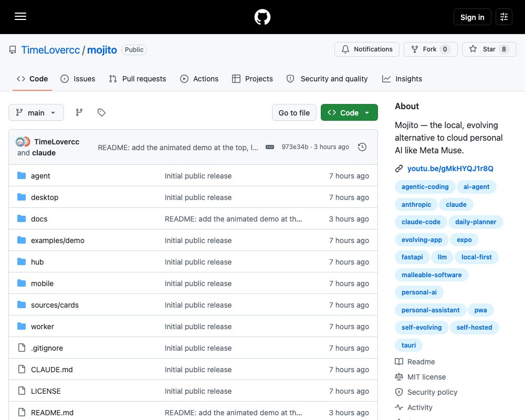Screen dimensions: 525x420
Task: Open the LICENSE file
Action: [x=46, y=391]
